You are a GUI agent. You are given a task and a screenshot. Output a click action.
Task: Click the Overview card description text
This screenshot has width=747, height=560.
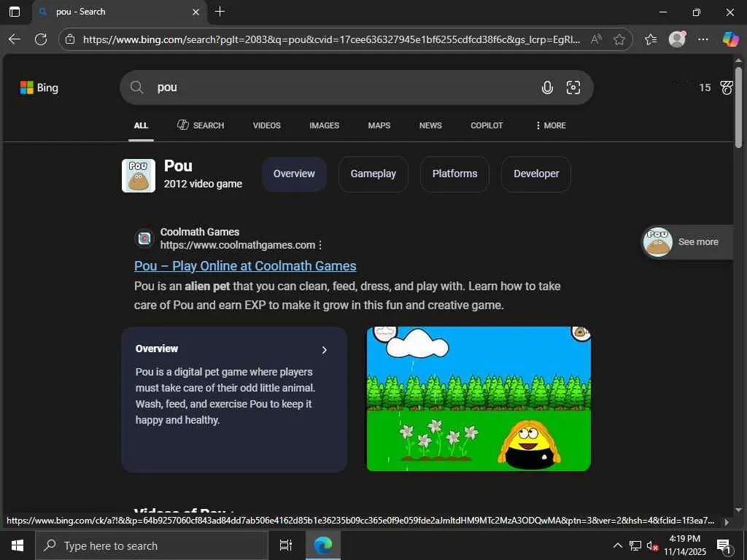click(225, 396)
